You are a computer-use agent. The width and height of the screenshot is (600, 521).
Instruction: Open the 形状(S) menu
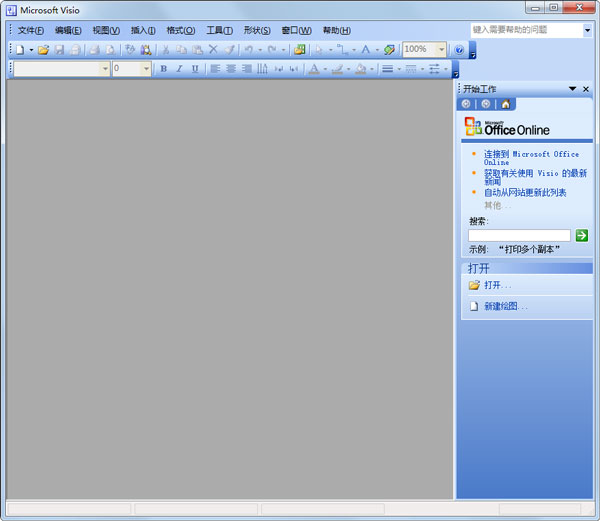(257, 30)
